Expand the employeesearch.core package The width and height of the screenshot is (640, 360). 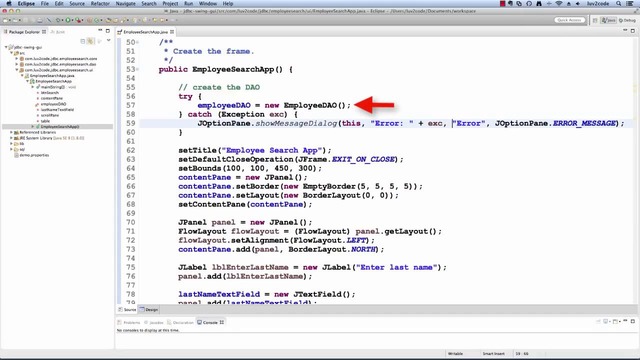pos(17,58)
